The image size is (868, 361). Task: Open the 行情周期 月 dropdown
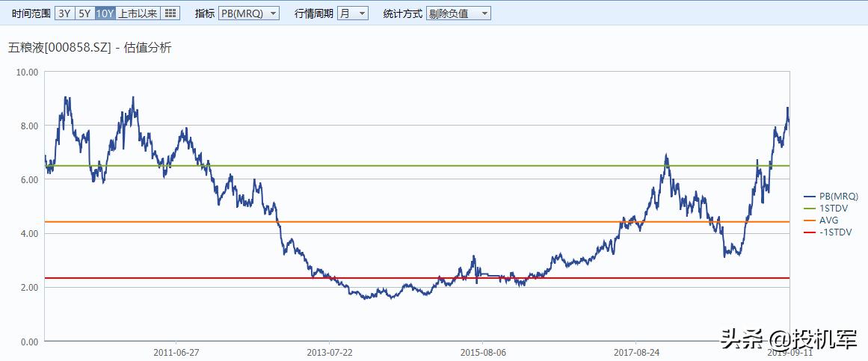tap(353, 14)
